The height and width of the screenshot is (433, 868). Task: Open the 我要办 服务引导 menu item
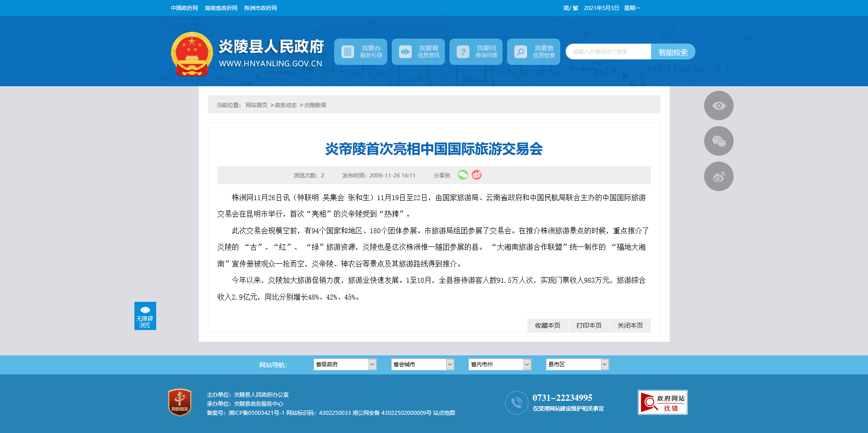click(360, 52)
